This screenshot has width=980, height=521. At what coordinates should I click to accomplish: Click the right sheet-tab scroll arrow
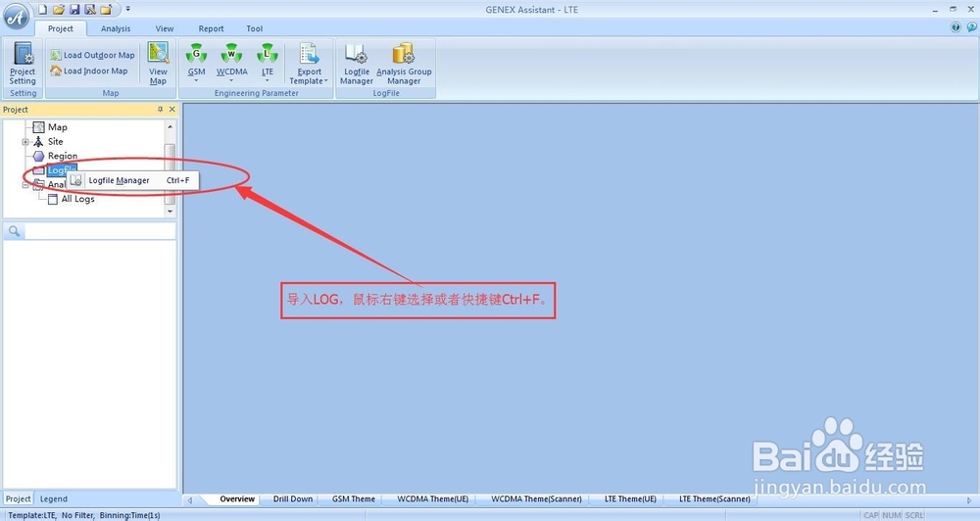pos(969,499)
